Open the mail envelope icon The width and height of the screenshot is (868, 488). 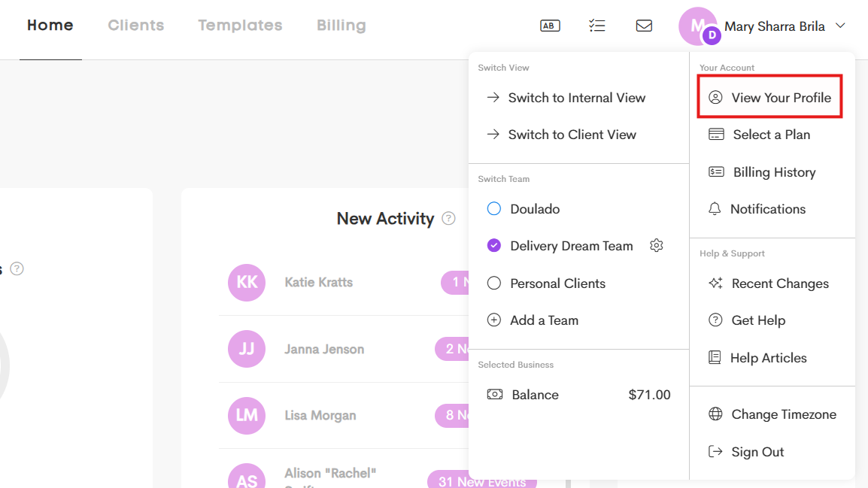tap(644, 26)
